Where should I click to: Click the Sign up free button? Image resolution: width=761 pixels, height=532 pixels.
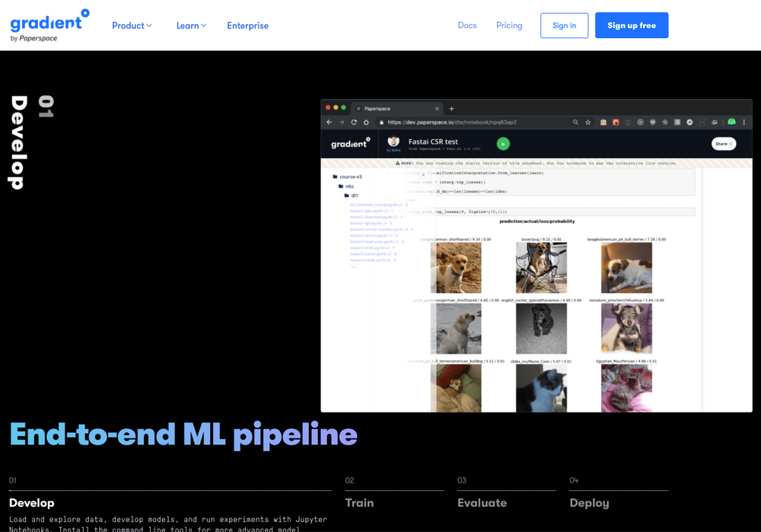[632, 25]
